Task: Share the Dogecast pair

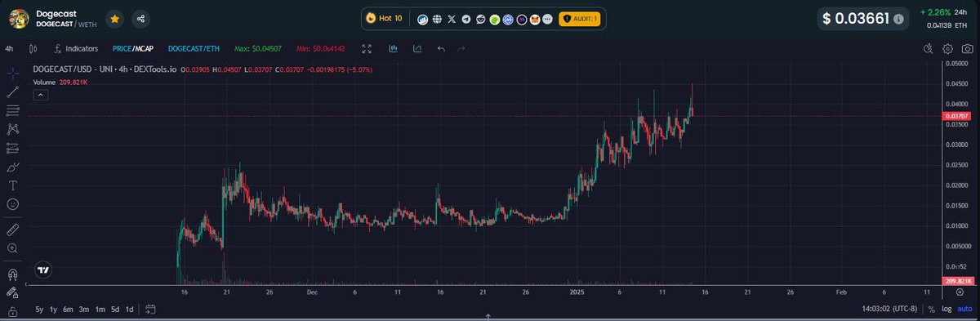Action: pyautogui.click(x=141, y=18)
